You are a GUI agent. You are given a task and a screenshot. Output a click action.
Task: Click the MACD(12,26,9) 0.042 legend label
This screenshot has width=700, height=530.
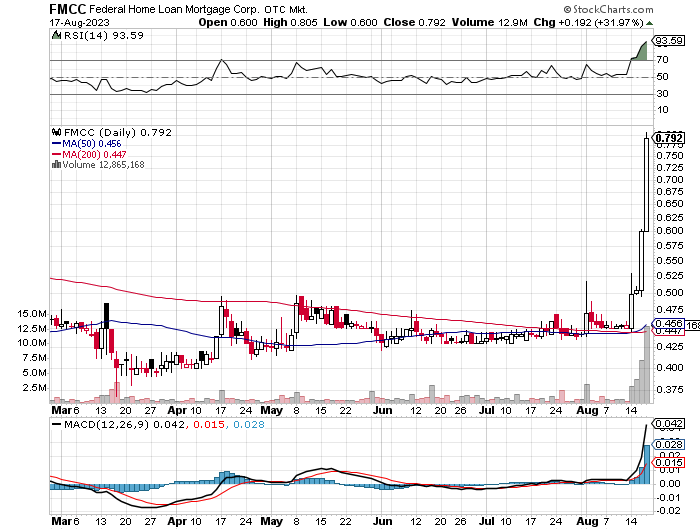[x=124, y=424]
